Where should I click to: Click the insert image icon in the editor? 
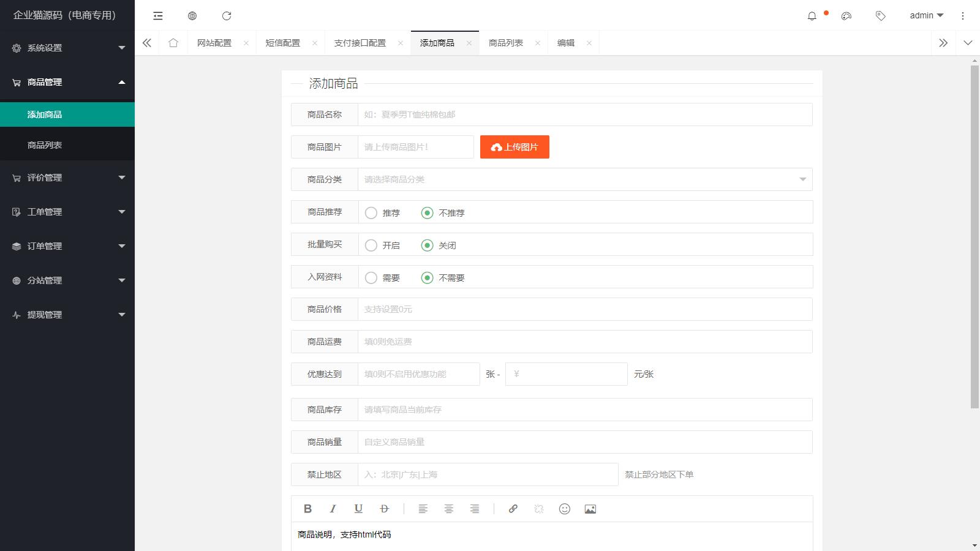(590, 509)
